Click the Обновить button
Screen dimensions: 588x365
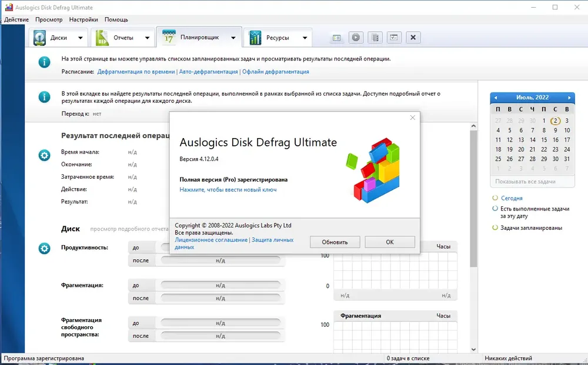pos(335,242)
